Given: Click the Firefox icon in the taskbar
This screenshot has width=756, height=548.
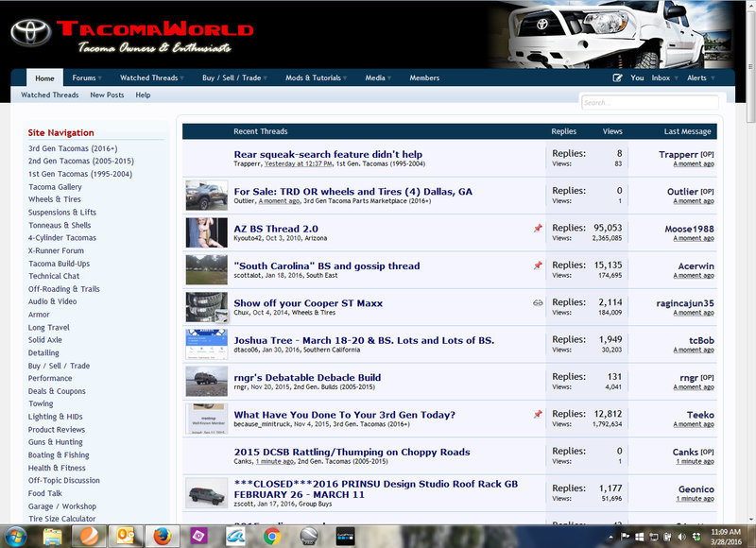Looking at the screenshot, I should point(162,537).
